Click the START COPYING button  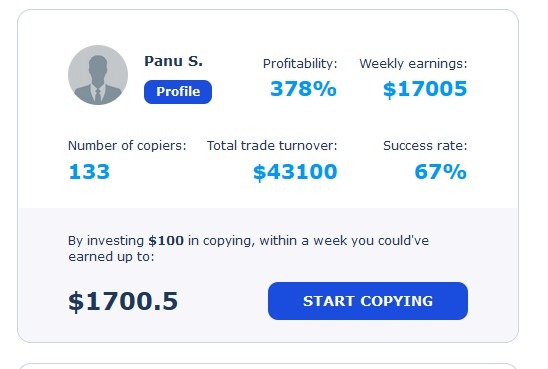tap(368, 301)
